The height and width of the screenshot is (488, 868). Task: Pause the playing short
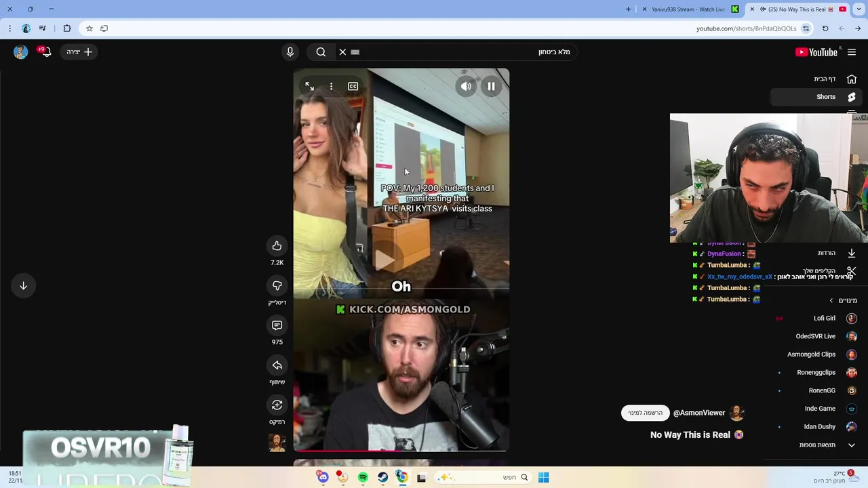[491, 86]
